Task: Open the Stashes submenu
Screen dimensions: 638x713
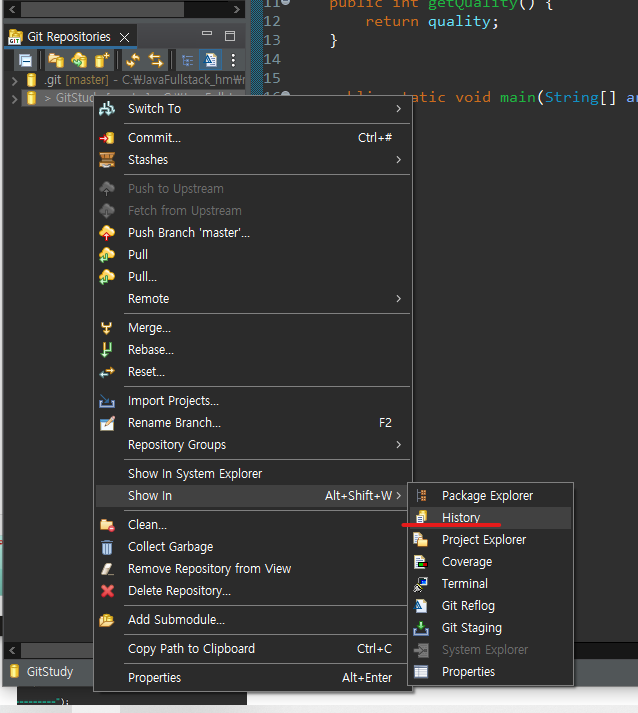Action: coord(253,160)
